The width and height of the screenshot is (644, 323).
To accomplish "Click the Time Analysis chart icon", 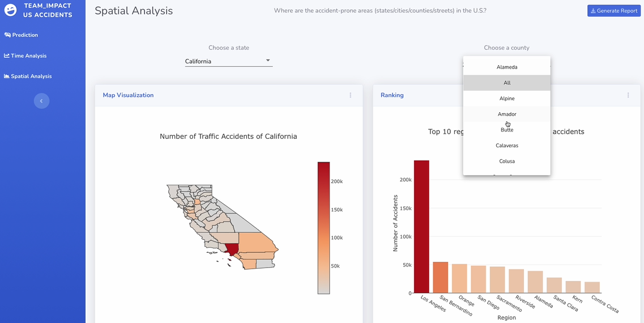I will (7, 56).
